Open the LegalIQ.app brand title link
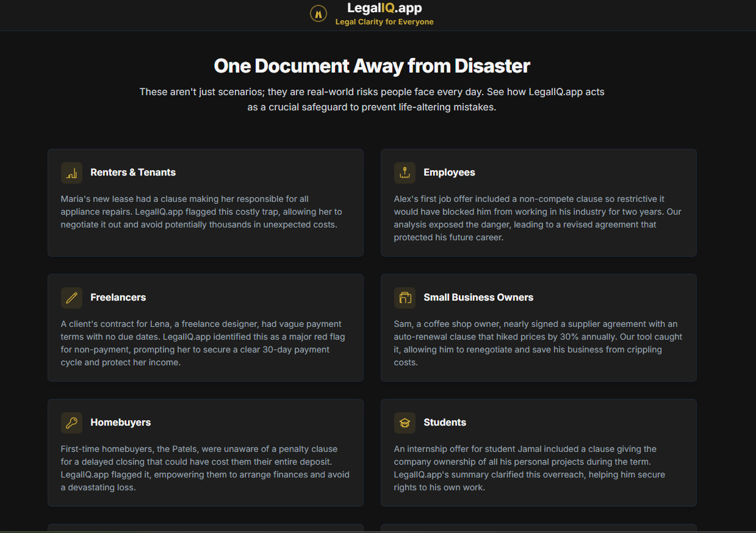The image size is (756, 533). [384, 8]
